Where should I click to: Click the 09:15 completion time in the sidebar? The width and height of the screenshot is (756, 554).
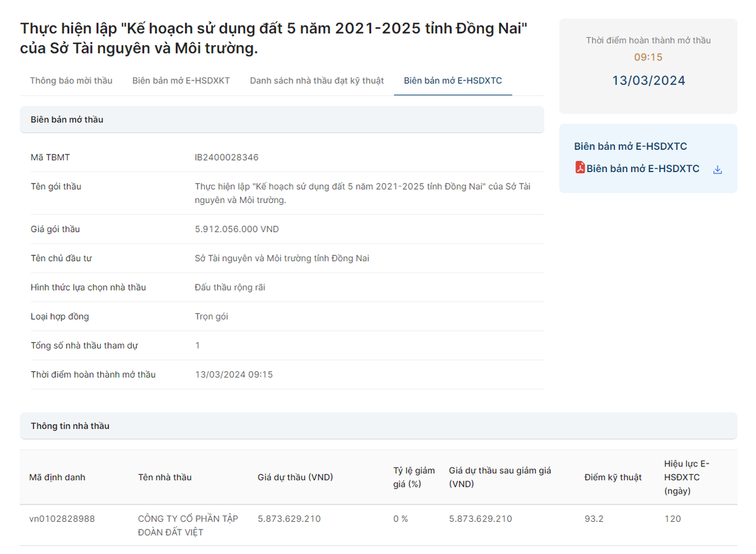click(x=648, y=57)
